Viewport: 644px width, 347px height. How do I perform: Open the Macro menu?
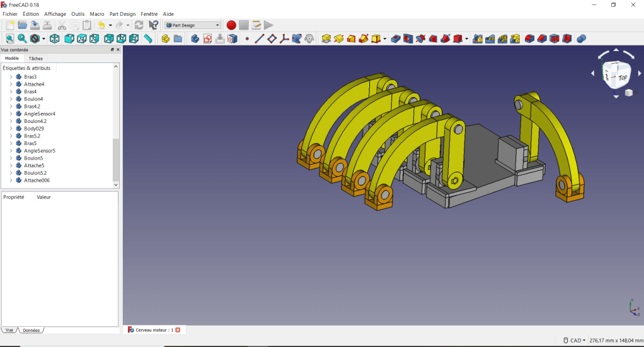(x=97, y=14)
